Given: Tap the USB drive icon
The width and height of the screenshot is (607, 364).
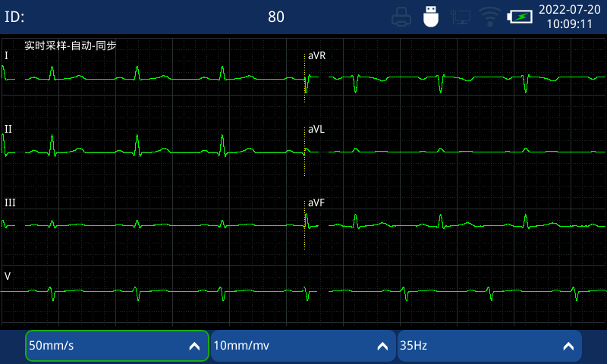Looking at the screenshot, I should (x=431, y=17).
